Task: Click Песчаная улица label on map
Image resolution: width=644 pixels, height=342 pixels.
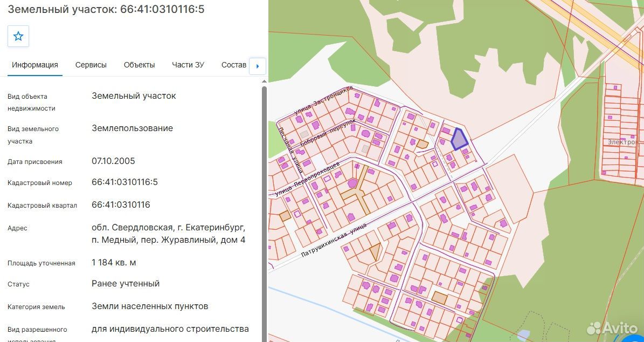Action: [290, 150]
